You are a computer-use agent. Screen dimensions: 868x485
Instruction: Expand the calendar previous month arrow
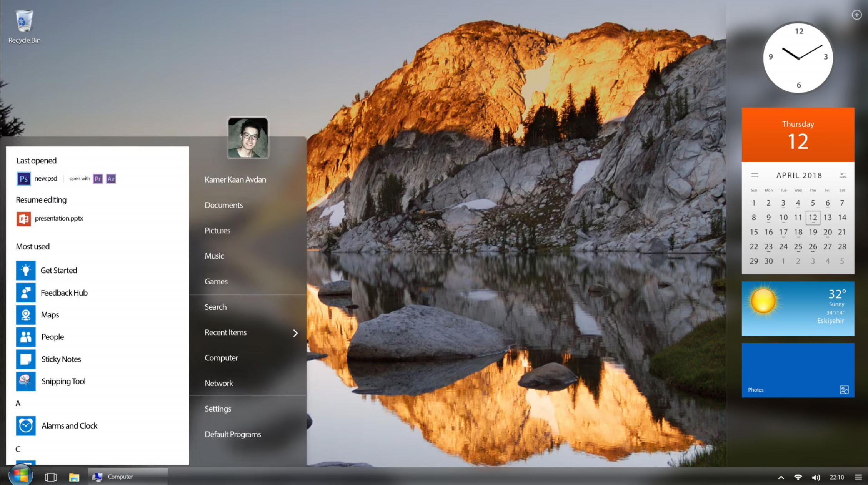[x=754, y=175]
